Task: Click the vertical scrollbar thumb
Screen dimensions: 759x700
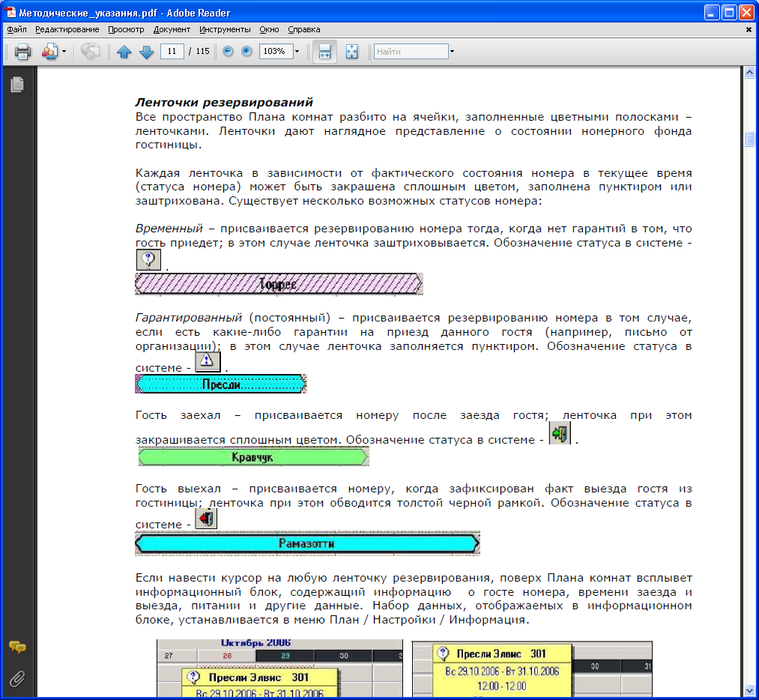Action: [x=749, y=139]
